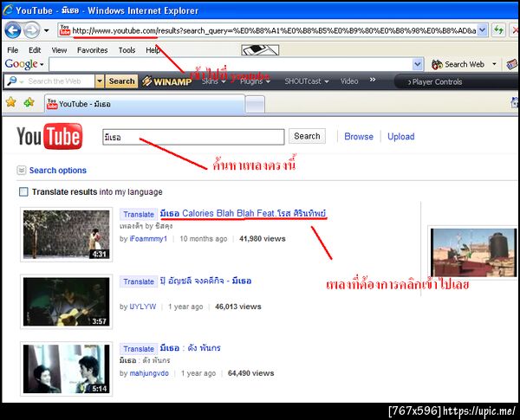This screenshot has height=420, width=520.
Task: Click the YouTube search box
Action: (x=193, y=137)
